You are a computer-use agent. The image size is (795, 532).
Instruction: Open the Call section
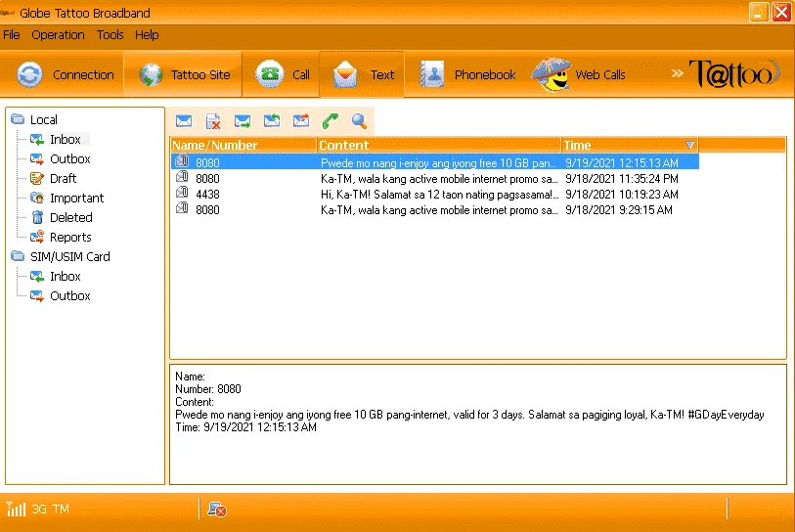(282, 74)
